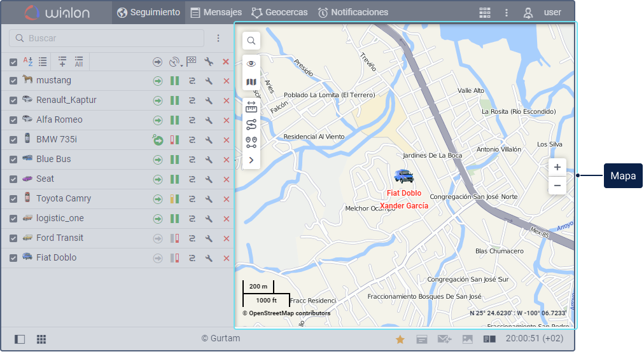This screenshot has width=644, height=354.
Task: Uncheck the mustang unit checkbox
Action: pyautogui.click(x=13, y=81)
